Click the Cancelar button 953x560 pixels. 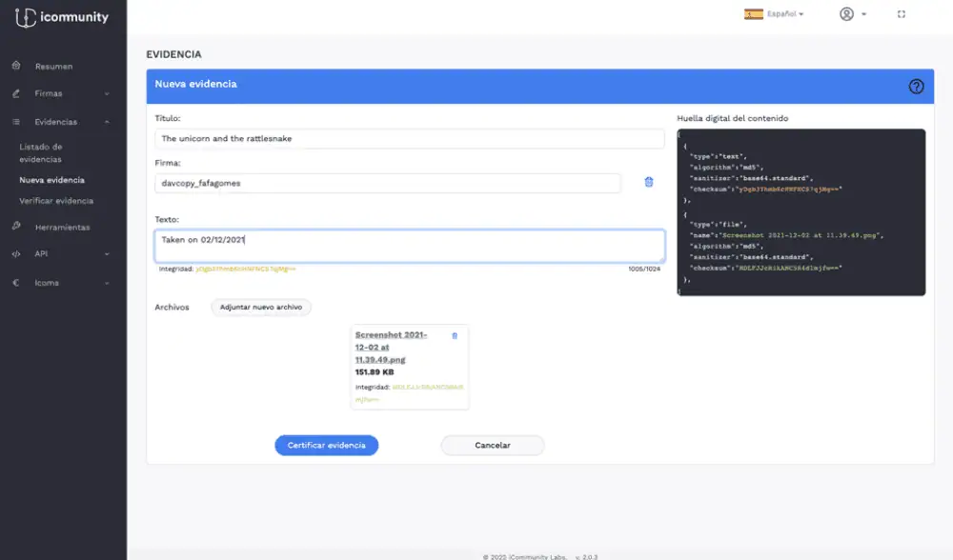click(492, 445)
